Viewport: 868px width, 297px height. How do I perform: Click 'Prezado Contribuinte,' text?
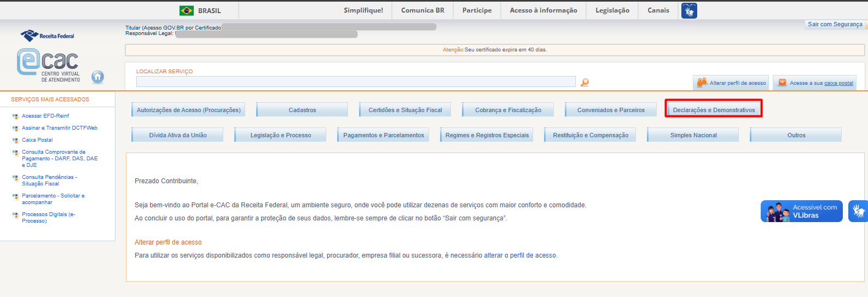pos(166,181)
